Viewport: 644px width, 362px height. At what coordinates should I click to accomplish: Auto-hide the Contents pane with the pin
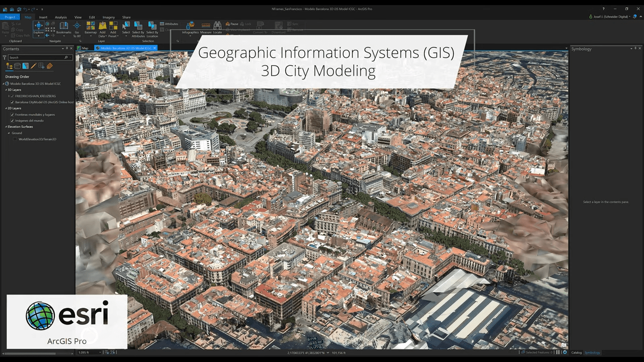pyautogui.click(x=68, y=49)
